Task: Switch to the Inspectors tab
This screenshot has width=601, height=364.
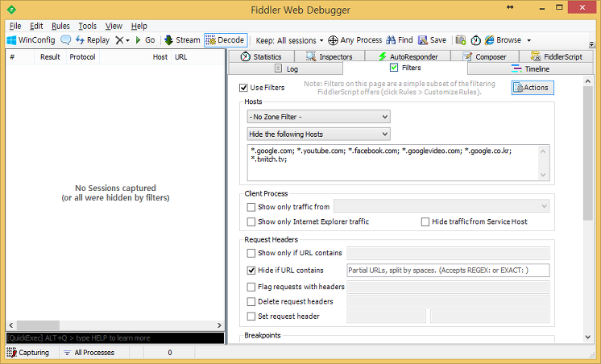Action: pyautogui.click(x=330, y=56)
